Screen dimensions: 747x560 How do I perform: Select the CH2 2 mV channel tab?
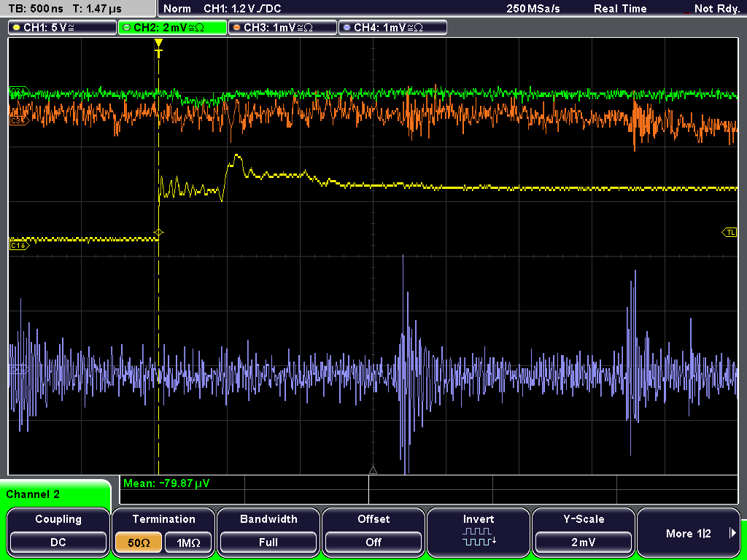tap(172, 28)
